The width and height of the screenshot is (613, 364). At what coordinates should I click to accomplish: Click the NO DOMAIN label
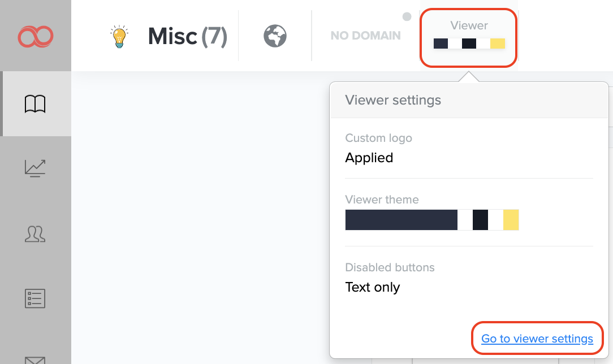tap(365, 36)
